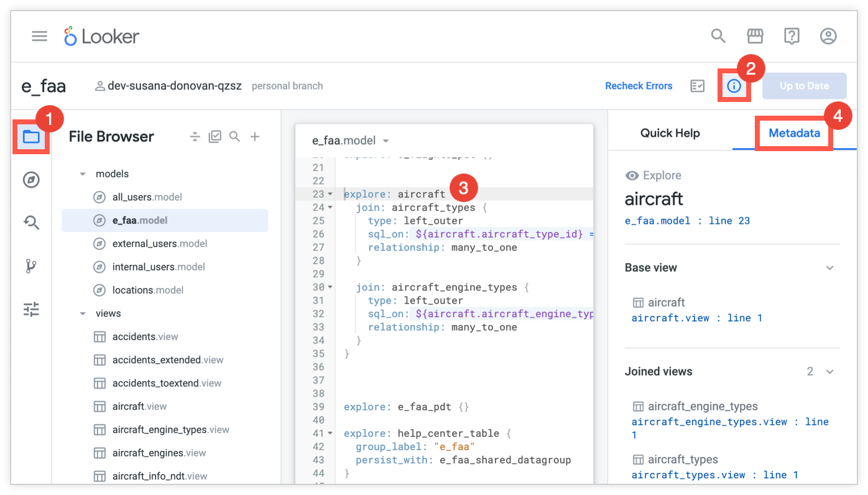This screenshot has height=495, width=868.
Task: Switch to the Metadata tab
Action: coord(794,133)
